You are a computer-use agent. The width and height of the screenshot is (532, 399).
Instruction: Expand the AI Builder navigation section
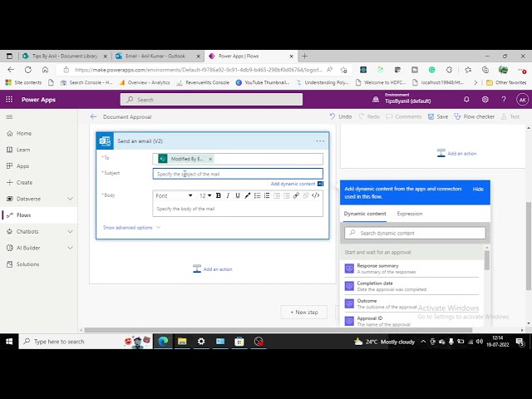coord(70,248)
